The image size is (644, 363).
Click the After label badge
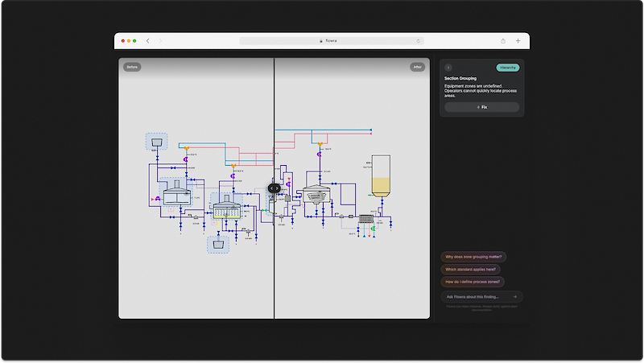tap(417, 67)
